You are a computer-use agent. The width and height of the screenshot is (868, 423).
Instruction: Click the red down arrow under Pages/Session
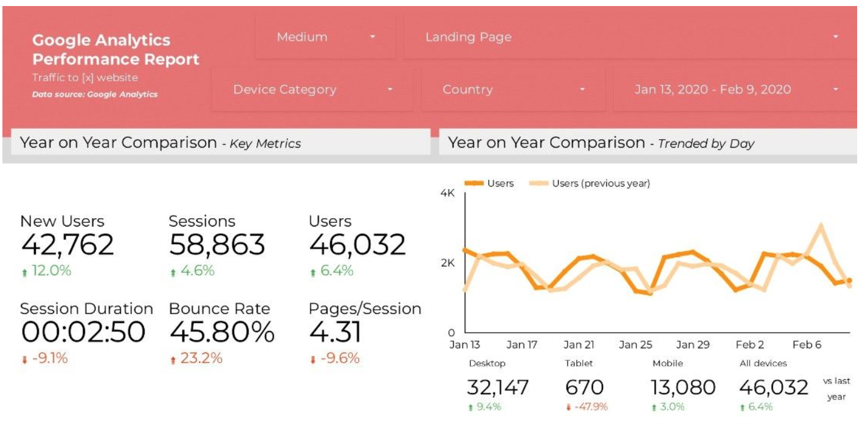coord(312,360)
